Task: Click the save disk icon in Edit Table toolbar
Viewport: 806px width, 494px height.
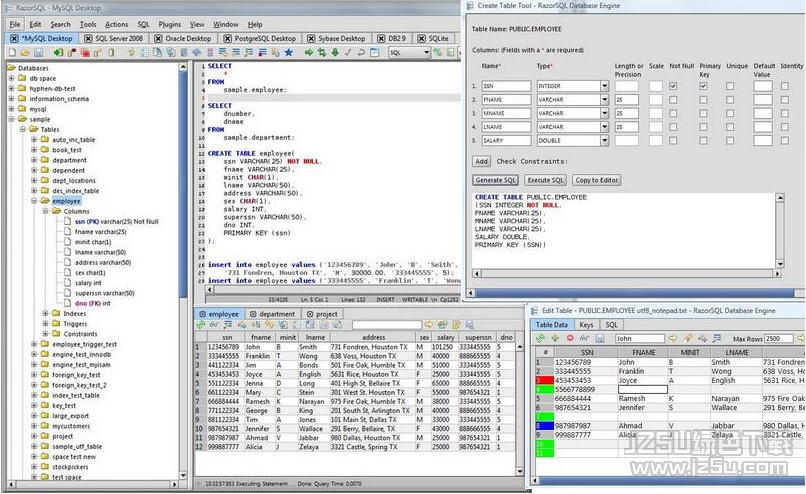Action: pyautogui.click(x=599, y=338)
